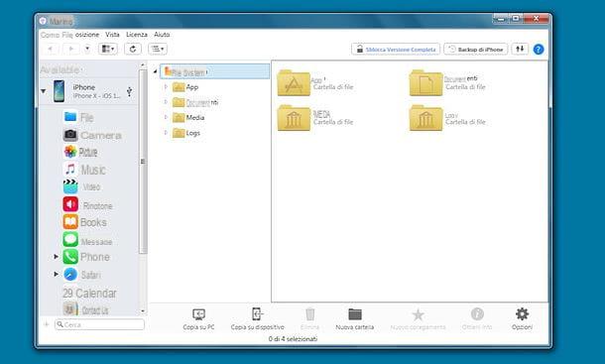The height and width of the screenshot is (364, 605).
Task: Select File System root in tree
Action: (x=215, y=71)
